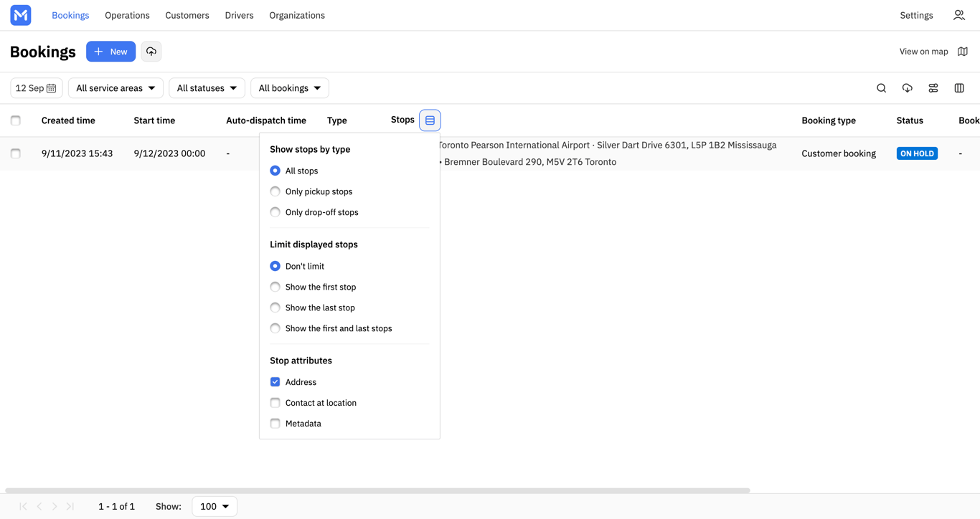Change the Show 100 rows dropdown

[x=215, y=506]
